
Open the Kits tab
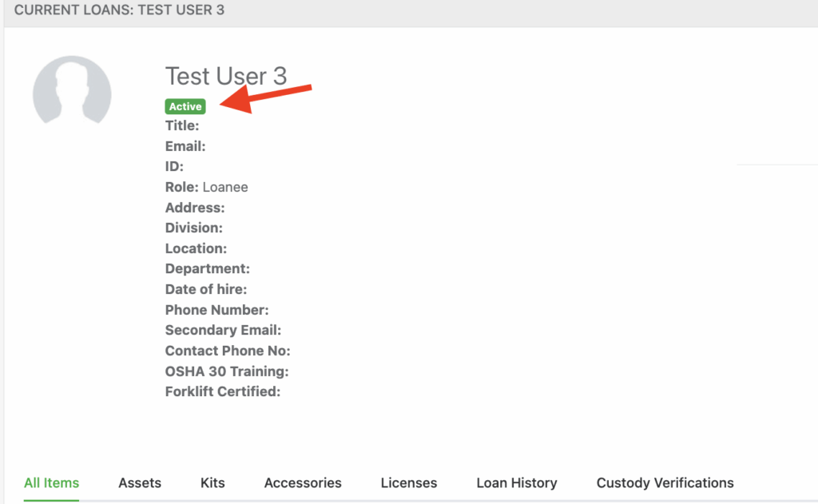[x=212, y=482]
